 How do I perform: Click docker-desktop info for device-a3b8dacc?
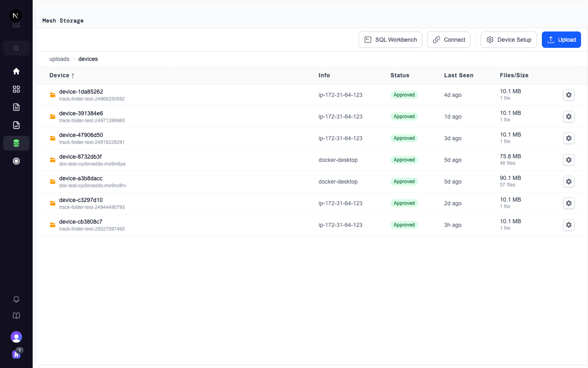338,182
